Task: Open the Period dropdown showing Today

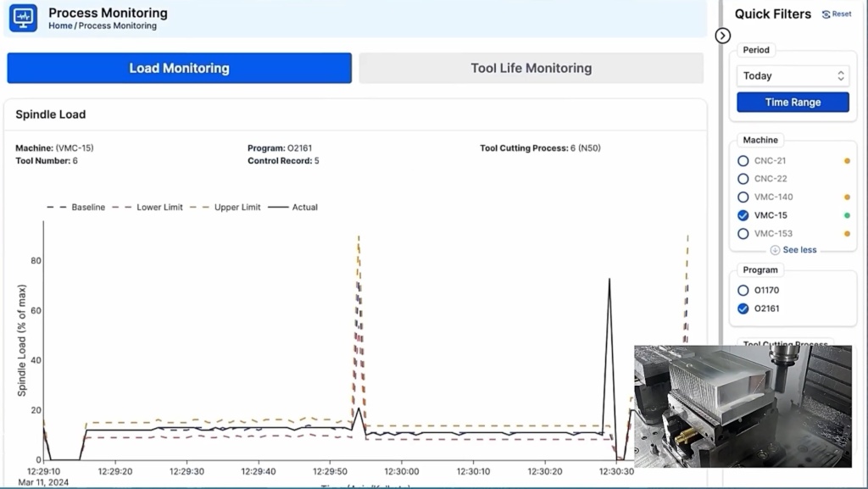Action: [x=793, y=75]
